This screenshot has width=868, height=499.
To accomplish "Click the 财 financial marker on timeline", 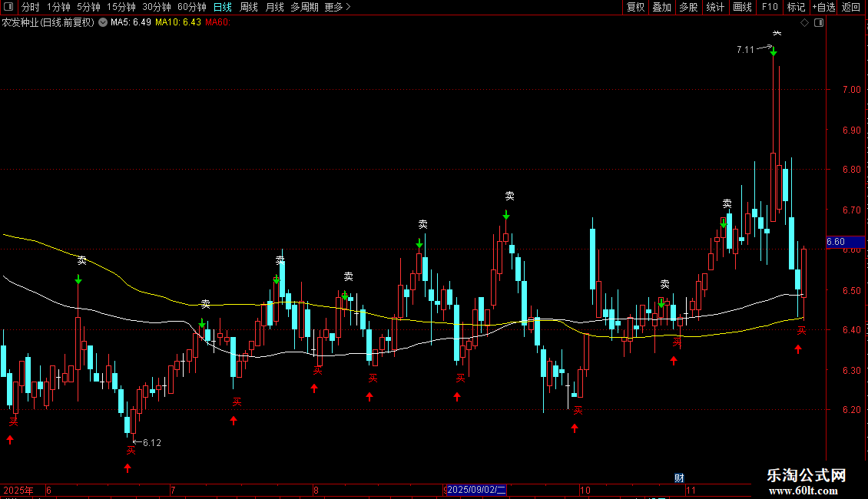I will 679,478.
